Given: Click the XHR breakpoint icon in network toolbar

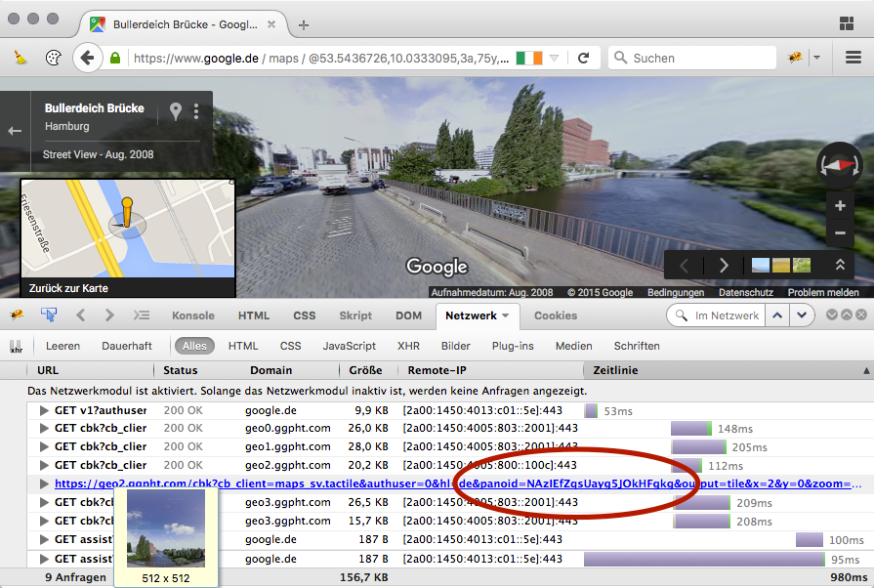Looking at the screenshot, I should pyautogui.click(x=17, y=346).
